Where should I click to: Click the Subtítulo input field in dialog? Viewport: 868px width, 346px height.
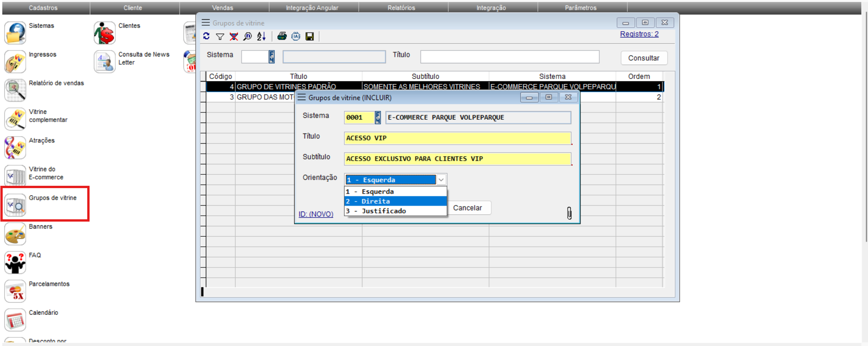457,159
